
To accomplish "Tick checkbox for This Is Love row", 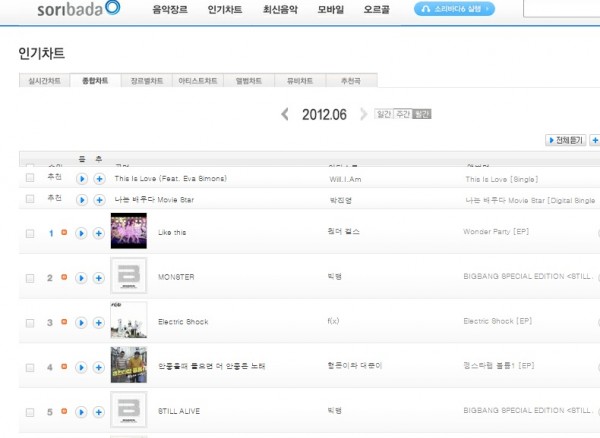I will tap(30, 178).
